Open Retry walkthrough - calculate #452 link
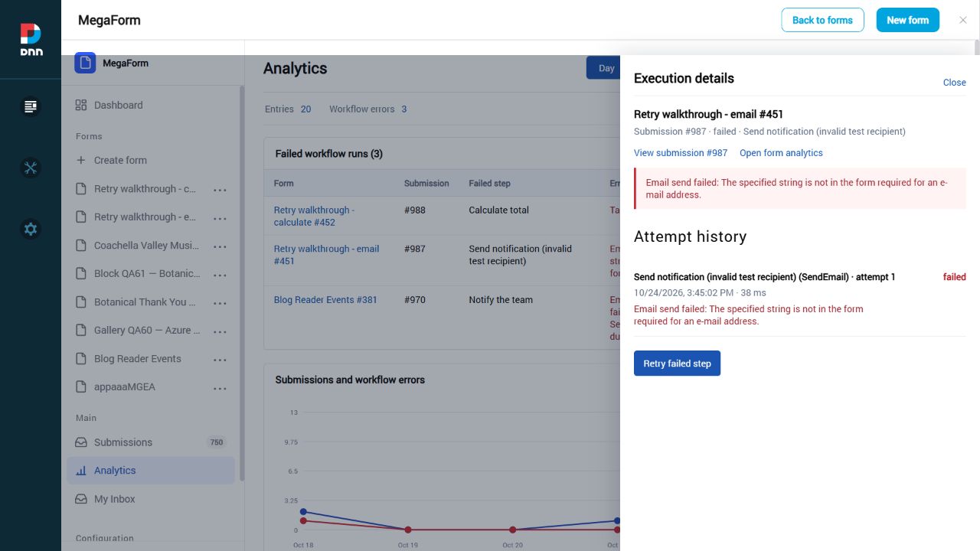Image resolution: width=980 pixels, height=551 pixels. coord(314,216)
